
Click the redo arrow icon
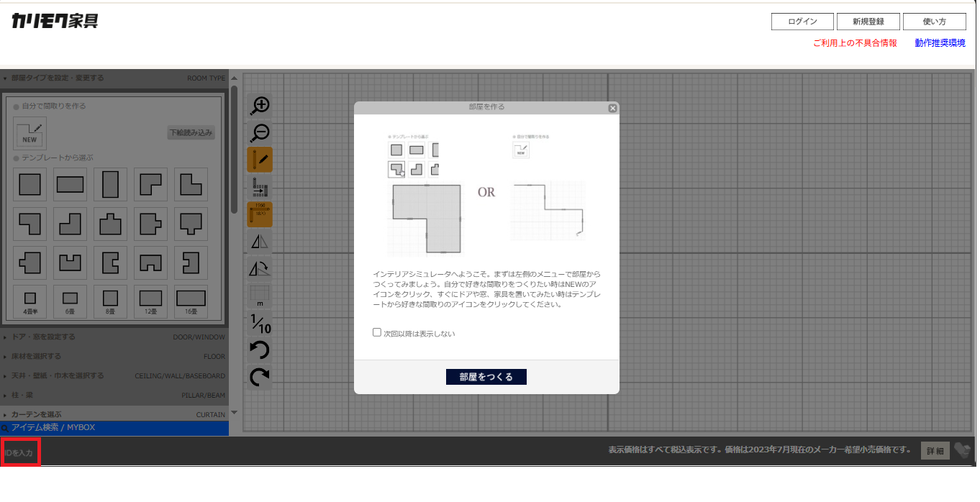point(260,377)
